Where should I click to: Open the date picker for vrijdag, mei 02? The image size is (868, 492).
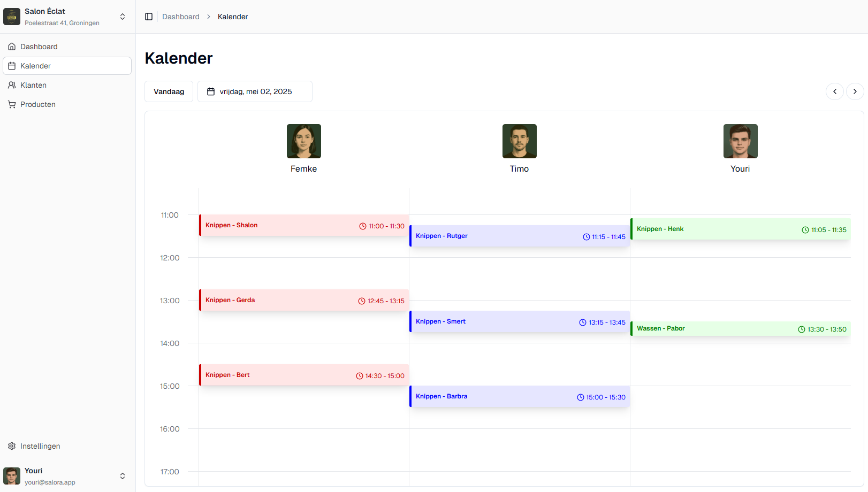coord(255,91)
